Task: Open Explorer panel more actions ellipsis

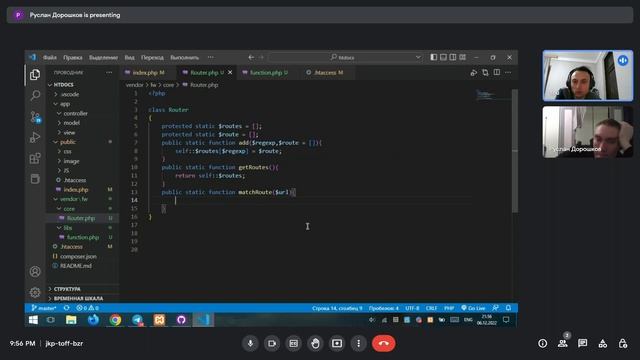Action: (109, 72)
